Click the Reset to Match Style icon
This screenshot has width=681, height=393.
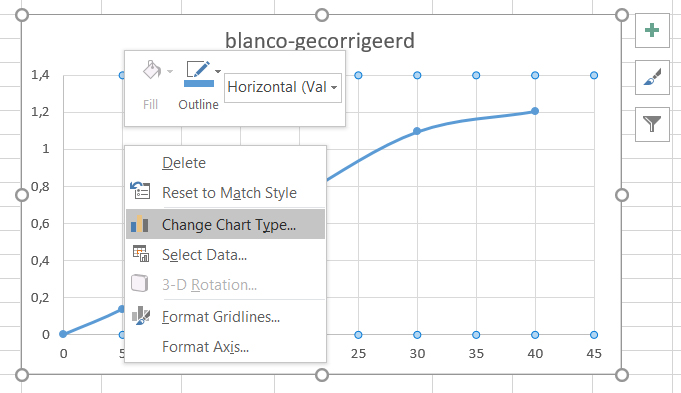pos(140,190)
